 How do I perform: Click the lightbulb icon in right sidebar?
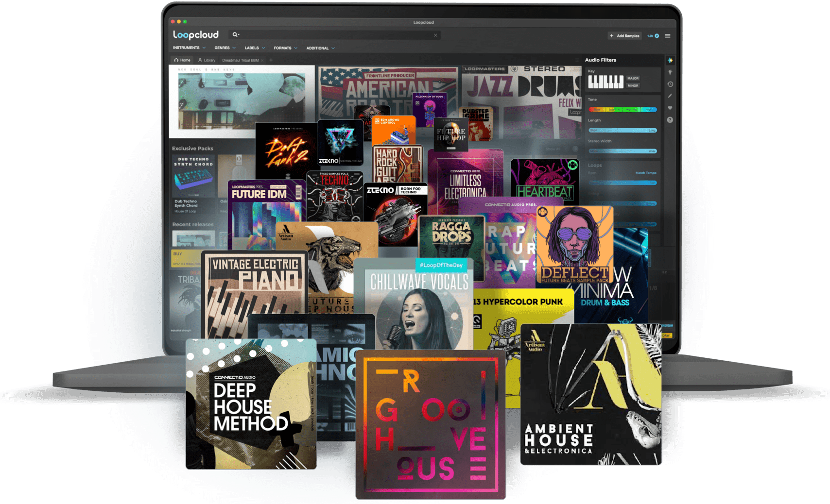pyautogui.click(x=670, y=72)
